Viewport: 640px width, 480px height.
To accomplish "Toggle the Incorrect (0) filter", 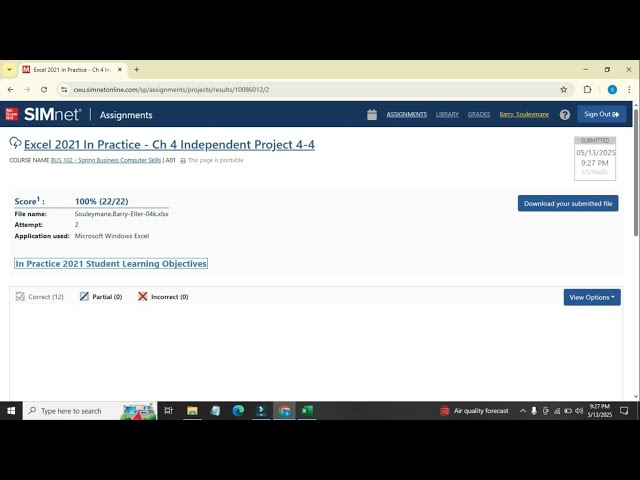I will pos(142,297).
